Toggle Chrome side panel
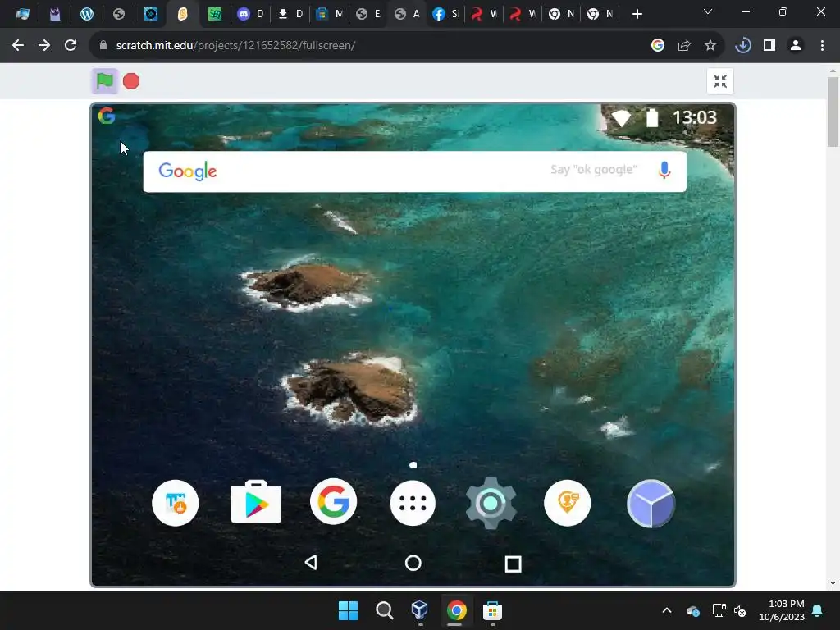The image size is (840, 630). point(769,46)
